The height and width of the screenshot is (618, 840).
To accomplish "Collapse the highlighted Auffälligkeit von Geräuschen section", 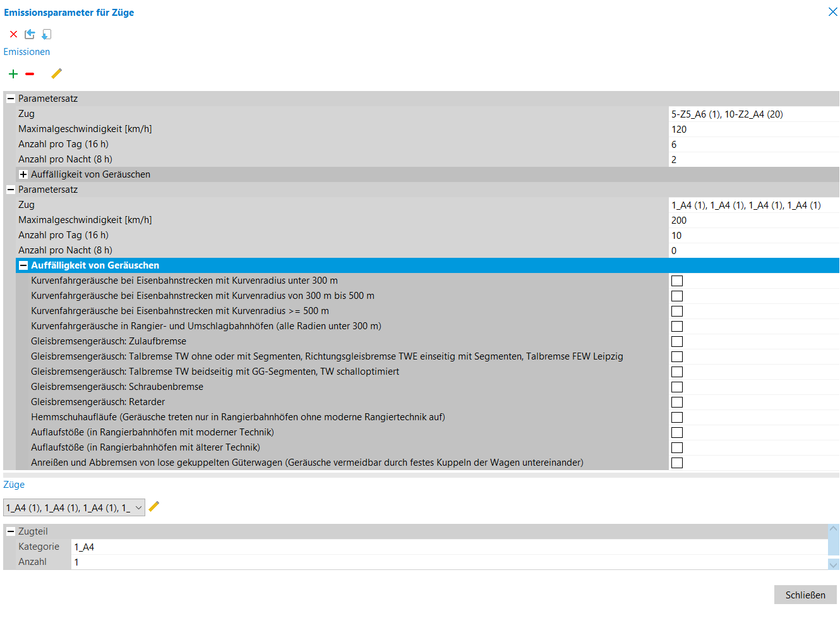I will [23, 266].
